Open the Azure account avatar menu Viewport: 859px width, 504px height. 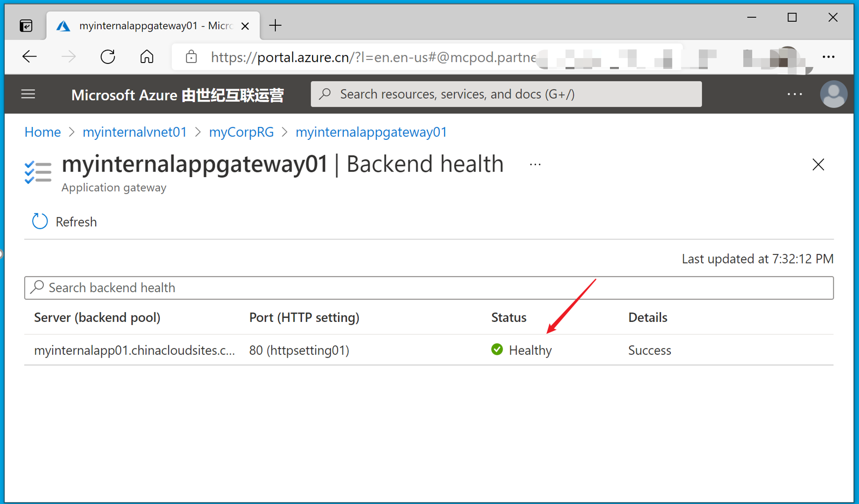[834, 94]
